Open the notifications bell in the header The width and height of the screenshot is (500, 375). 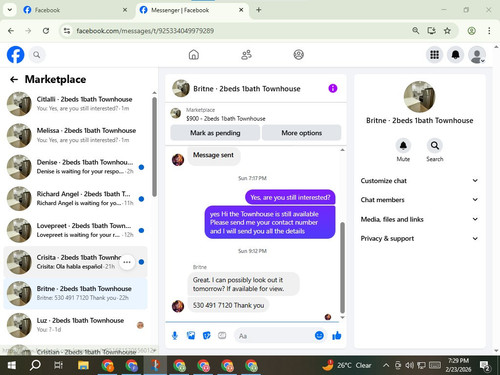coord(455,55)
